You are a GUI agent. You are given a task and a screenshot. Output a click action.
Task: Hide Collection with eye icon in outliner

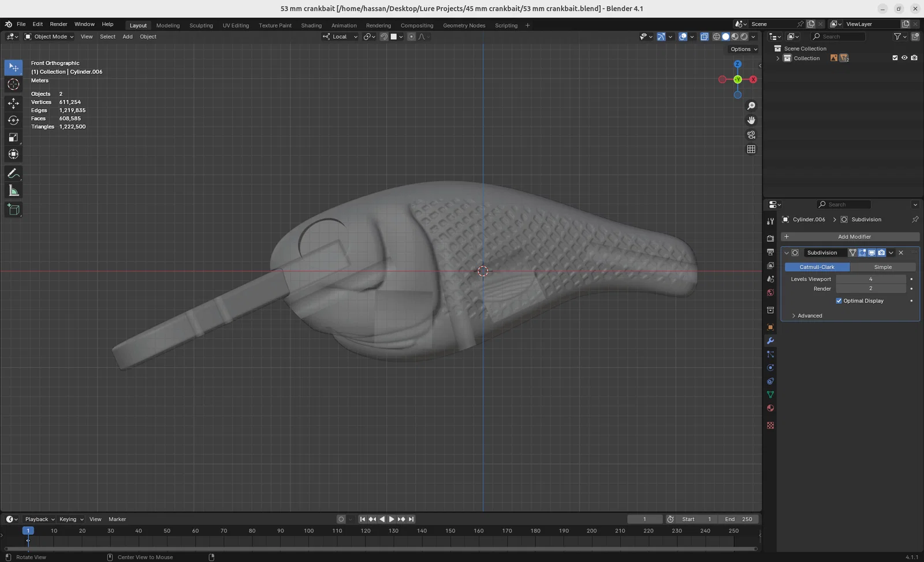[x=904, y=58]
